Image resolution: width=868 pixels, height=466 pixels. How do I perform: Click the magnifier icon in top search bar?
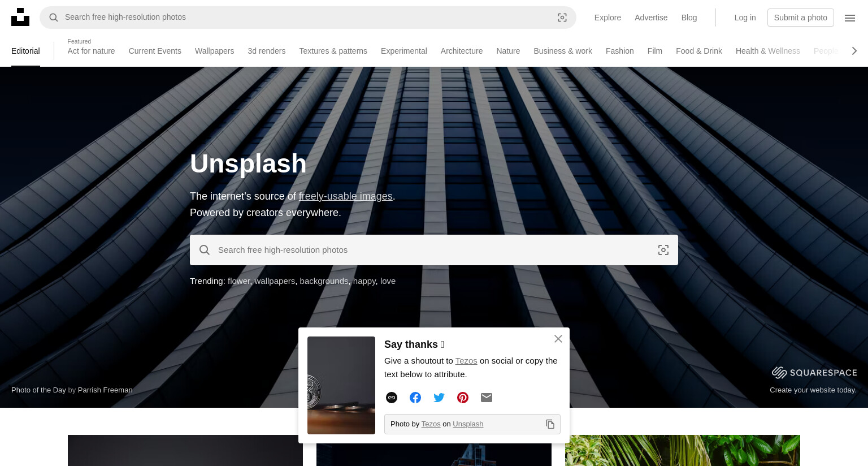coord(54,18)
